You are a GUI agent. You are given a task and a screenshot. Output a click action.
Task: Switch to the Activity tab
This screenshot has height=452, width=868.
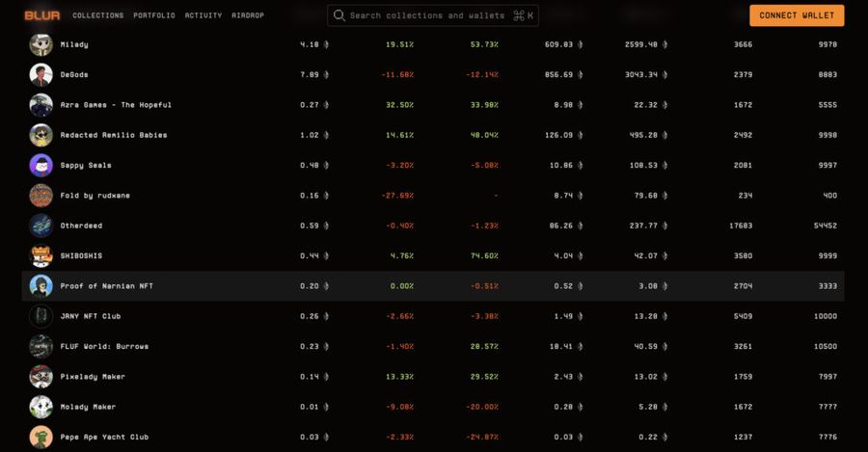coord(203,15)
